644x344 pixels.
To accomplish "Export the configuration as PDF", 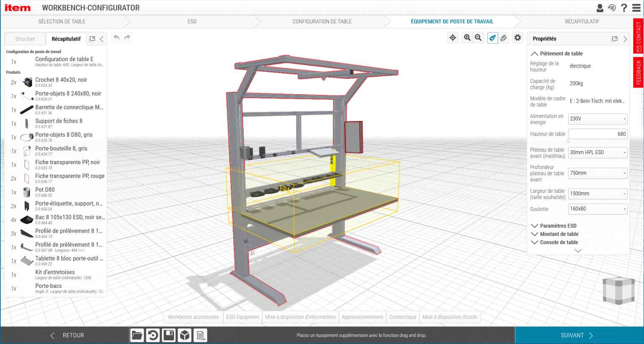I will pyautogui.click(x=201, y=335).
